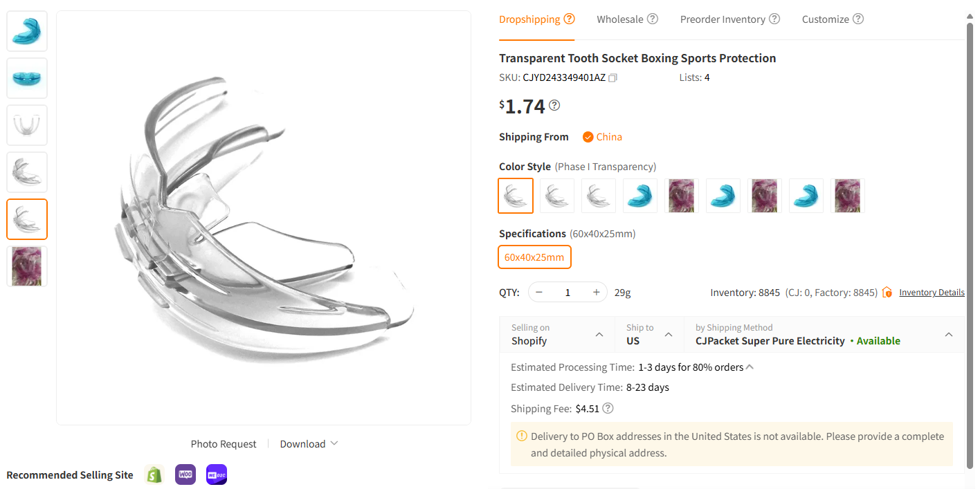Click the Photo Request button
The width and height of the screenshot is (980, 489).
pyautogui.click(x=223, y=443)
